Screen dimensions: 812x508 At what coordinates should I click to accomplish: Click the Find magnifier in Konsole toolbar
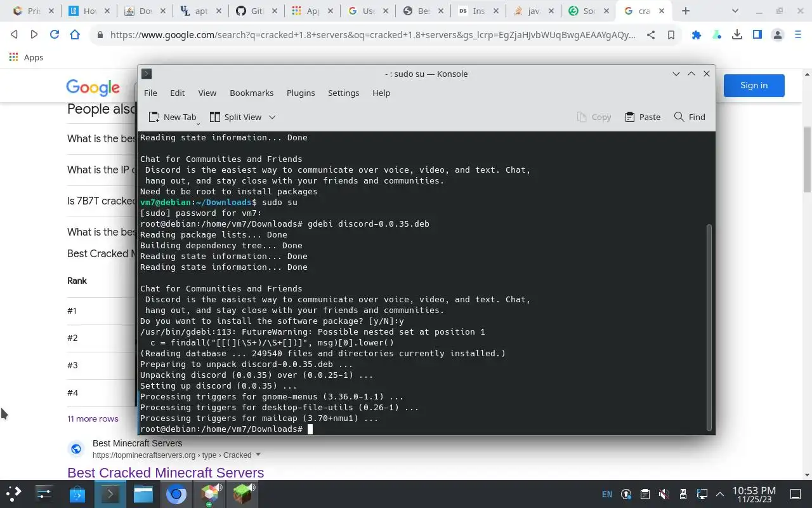coord(679,117)
